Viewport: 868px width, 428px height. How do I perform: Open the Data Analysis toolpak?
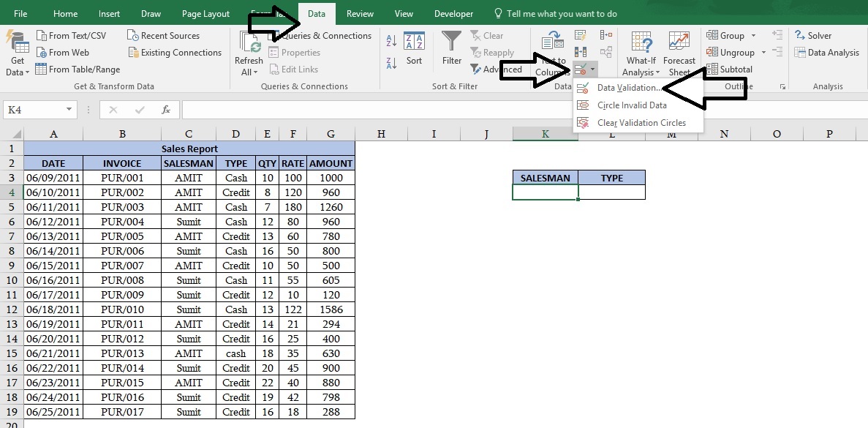pos(826,53)
